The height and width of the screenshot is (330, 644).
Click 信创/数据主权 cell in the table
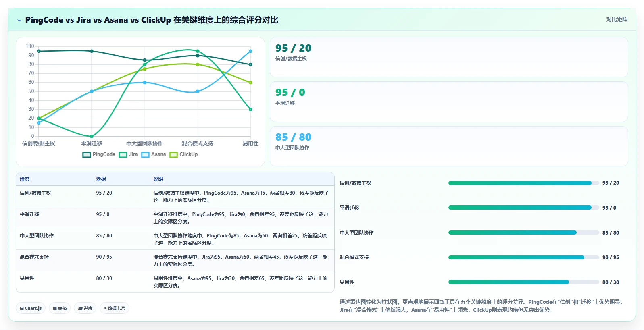(x=35, y=193)
